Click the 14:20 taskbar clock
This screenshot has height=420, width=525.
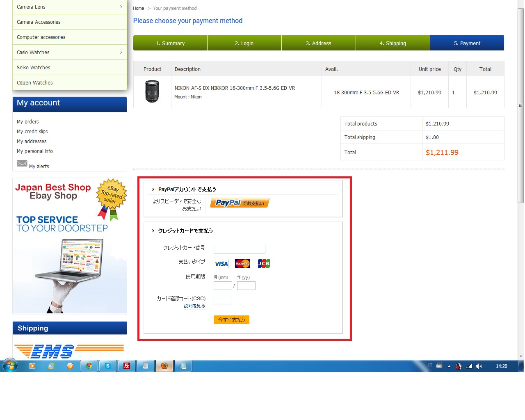502,366
